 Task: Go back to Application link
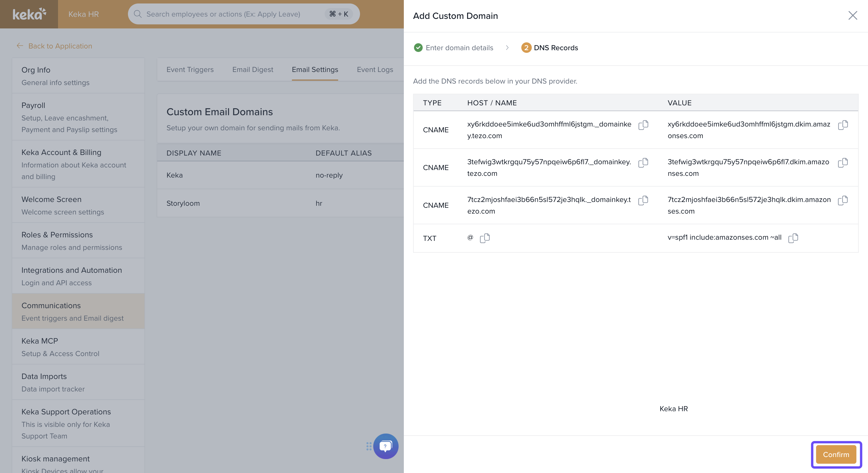click(60, 46)
